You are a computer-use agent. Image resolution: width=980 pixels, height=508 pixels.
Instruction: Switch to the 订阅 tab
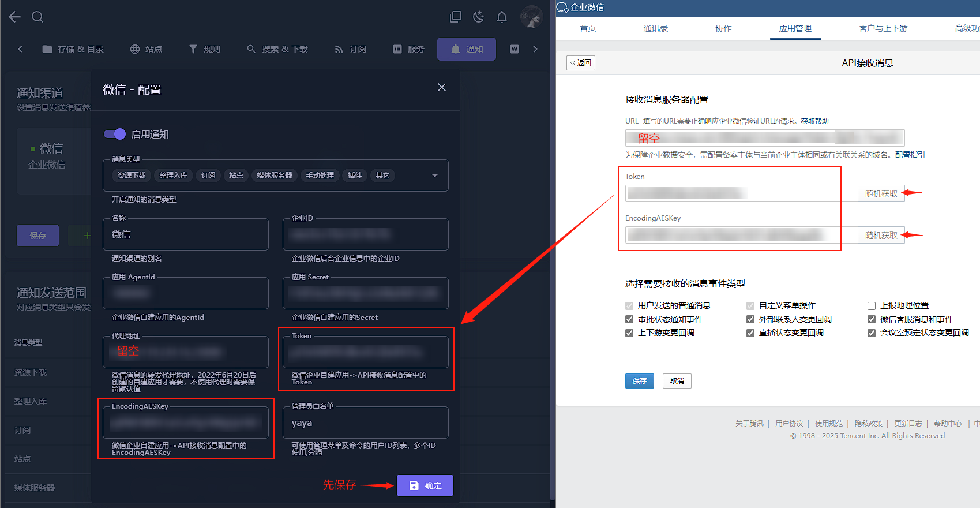click(x=350, y=49)
